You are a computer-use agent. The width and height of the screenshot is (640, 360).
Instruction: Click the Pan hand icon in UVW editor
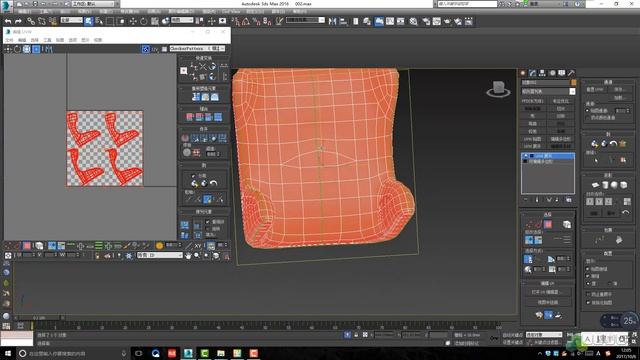[x=188, y=256]
